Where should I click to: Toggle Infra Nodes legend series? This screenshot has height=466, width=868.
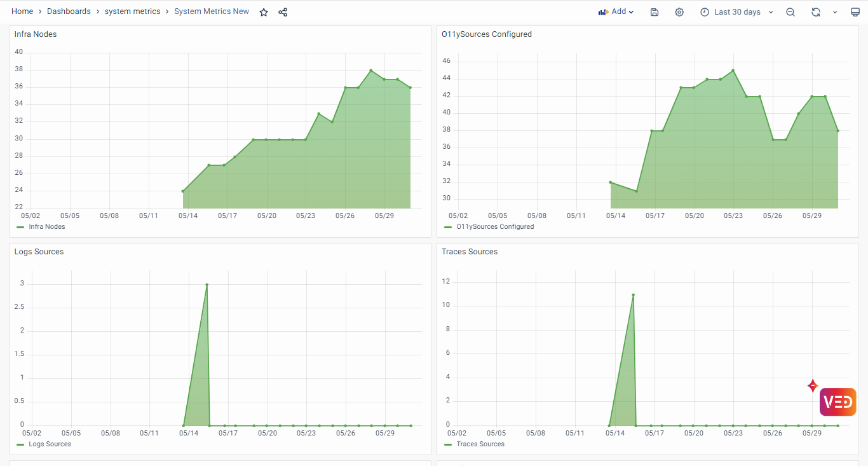coord(46,227)
